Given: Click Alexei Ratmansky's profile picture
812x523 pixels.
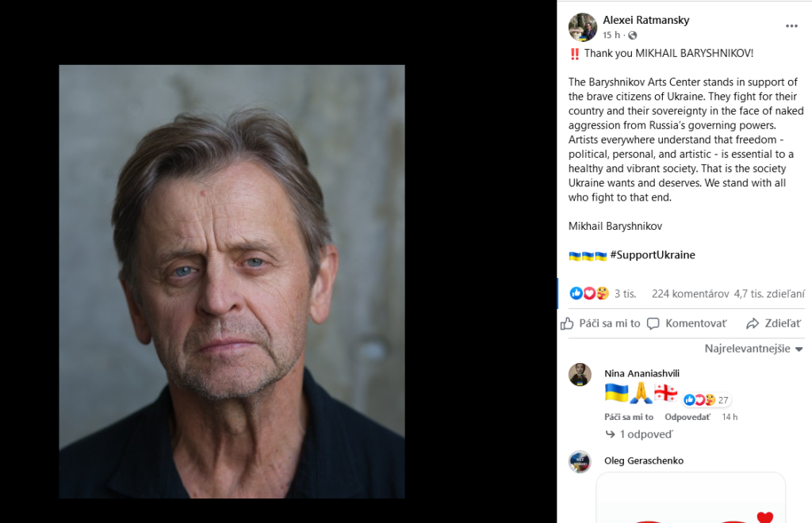Looking at the screenshot, I should (582, 27).
